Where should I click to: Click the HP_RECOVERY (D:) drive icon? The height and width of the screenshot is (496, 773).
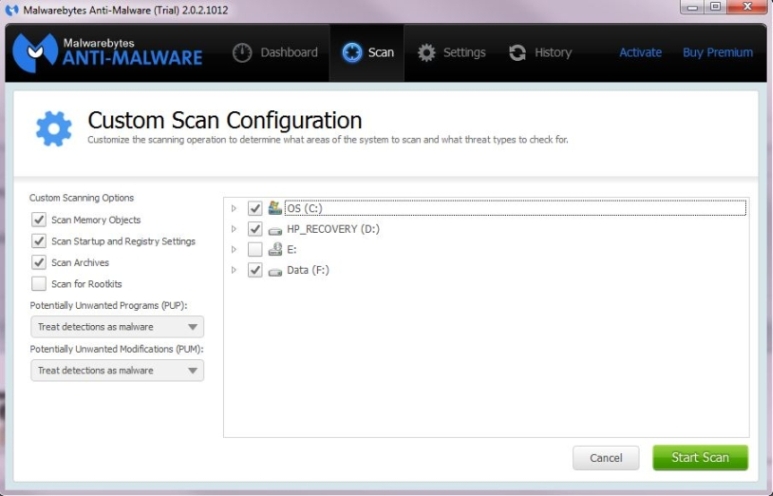tap(275, 230)
